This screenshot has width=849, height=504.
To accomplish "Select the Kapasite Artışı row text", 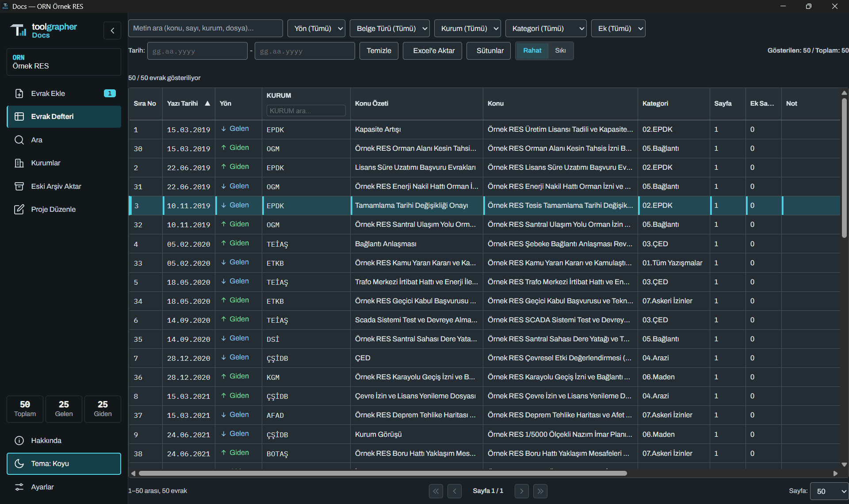I will pos(378,130).
